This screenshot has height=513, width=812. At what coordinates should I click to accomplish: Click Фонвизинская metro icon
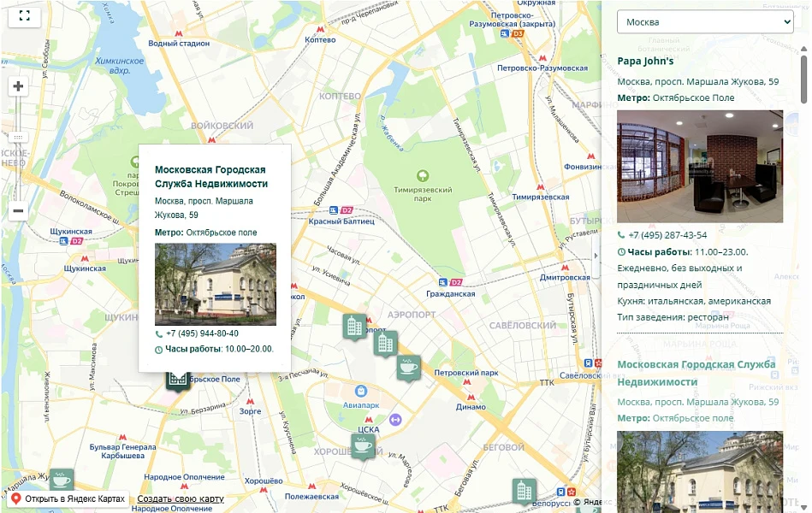(591, 156)
